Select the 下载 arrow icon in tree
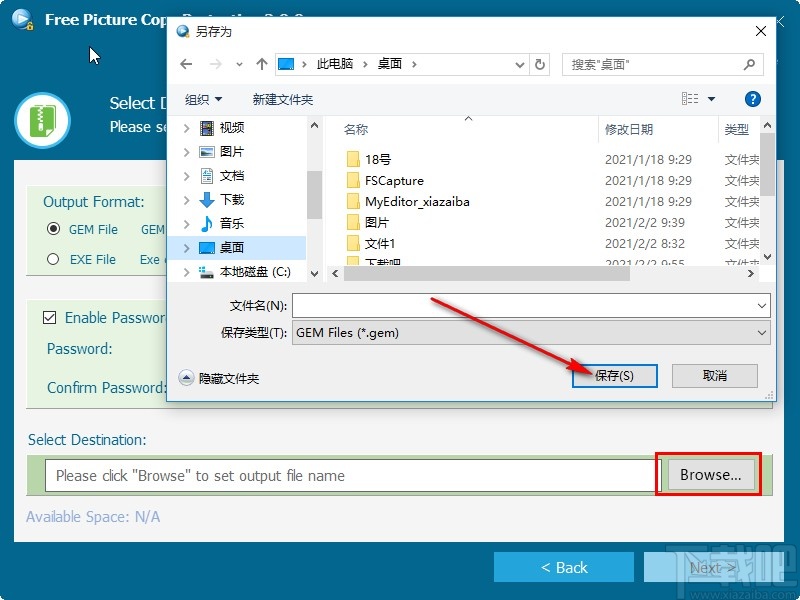Viewport: 800px width, 600px height. 207,199
